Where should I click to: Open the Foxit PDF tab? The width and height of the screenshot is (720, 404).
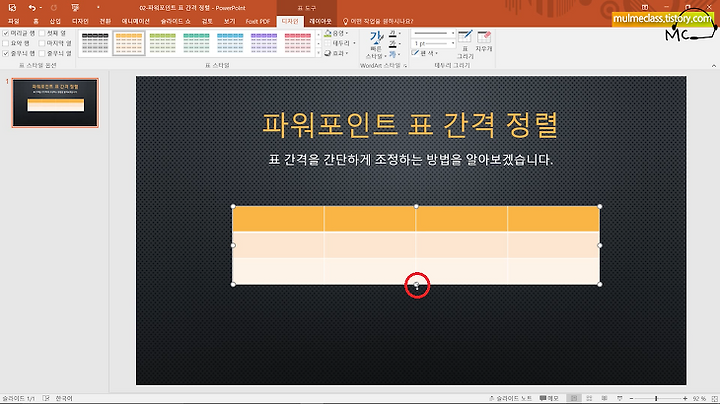[258, 21]
